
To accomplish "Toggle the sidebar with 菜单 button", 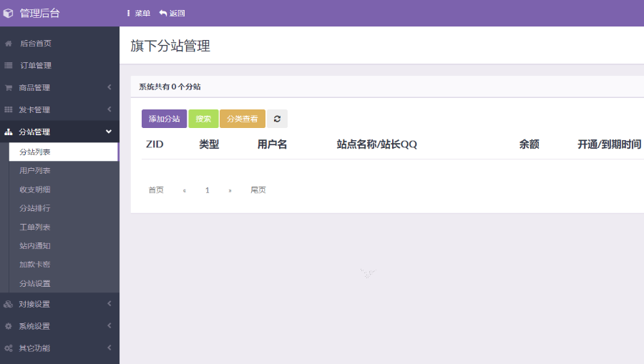I will [x=138, y=13].
